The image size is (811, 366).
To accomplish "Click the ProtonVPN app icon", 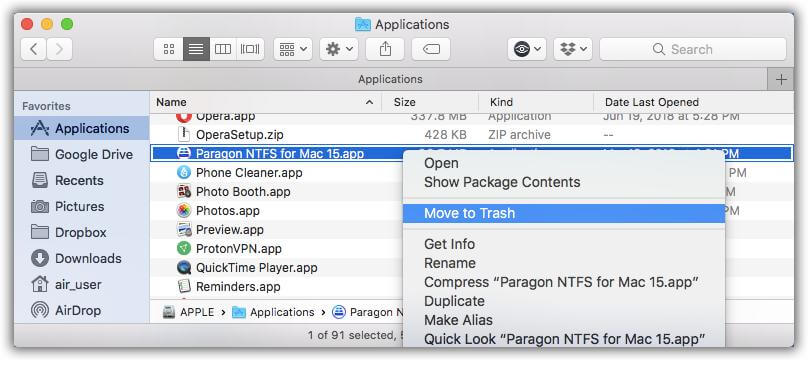I will pos(184,249).
